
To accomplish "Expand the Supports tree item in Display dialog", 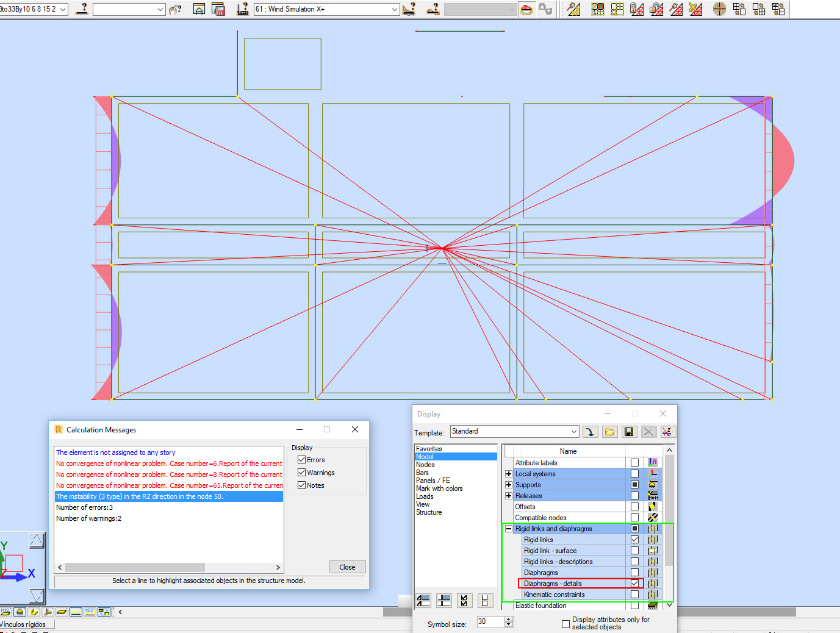I will 509,484.
